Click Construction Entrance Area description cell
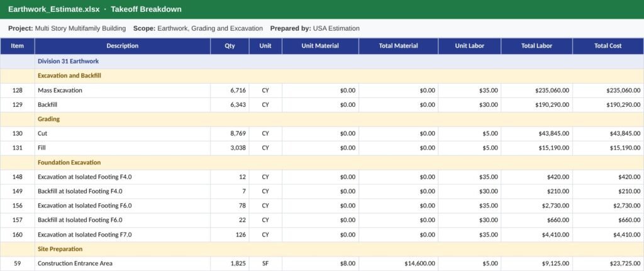This screenshot has height=271, width=644. point(123,263)
